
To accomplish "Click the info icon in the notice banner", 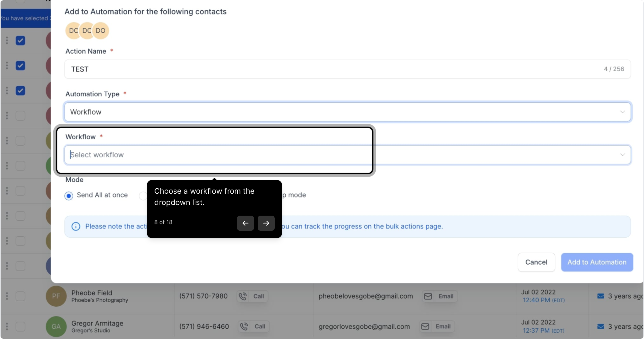I will 76,226.
